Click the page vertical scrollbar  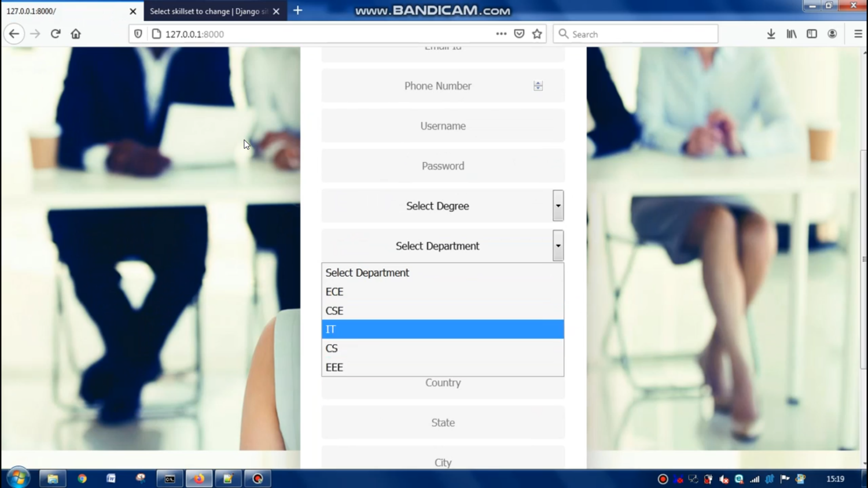point(864,259)
